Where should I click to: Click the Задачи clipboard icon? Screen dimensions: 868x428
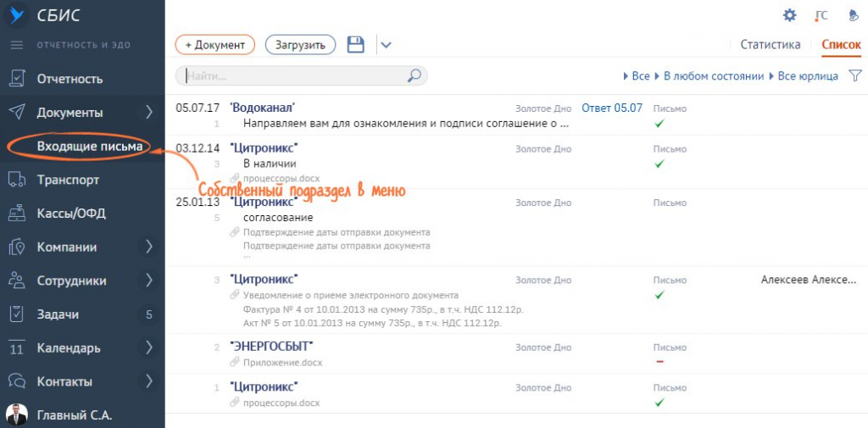click(x=17, y=314)
